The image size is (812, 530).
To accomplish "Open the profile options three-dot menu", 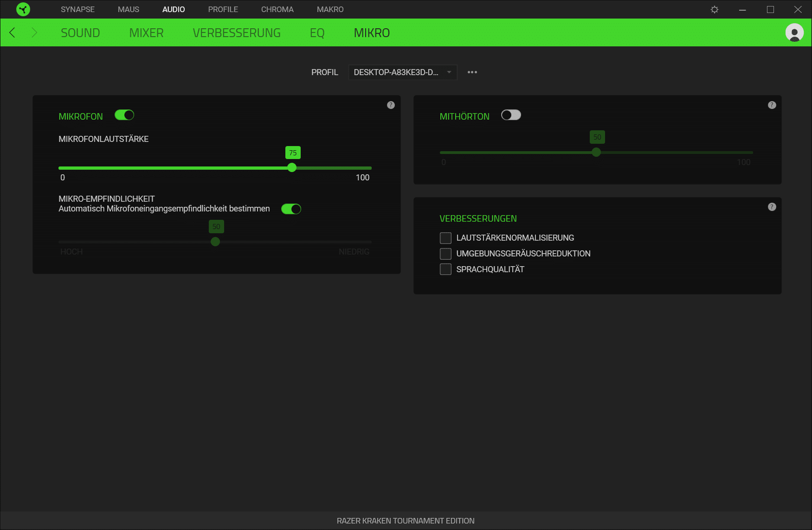I will point(472,72).
